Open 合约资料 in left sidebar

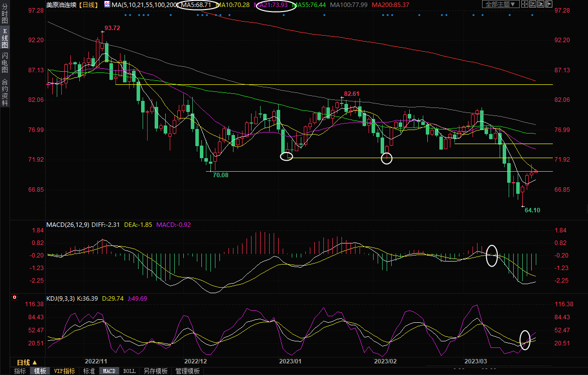point(5,92)
